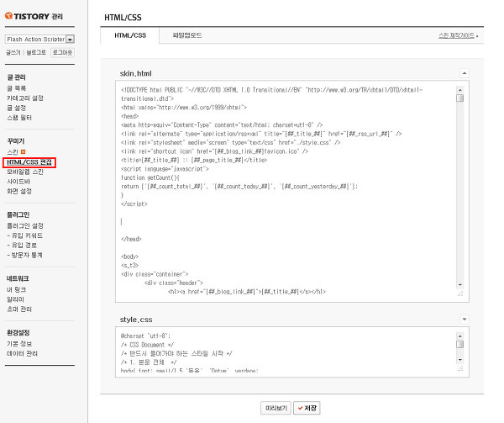Image resolution: width=504 pixels, height=423 pixels.
Task: Open 글 설정 in sidebar
Action: pos(17,108)
